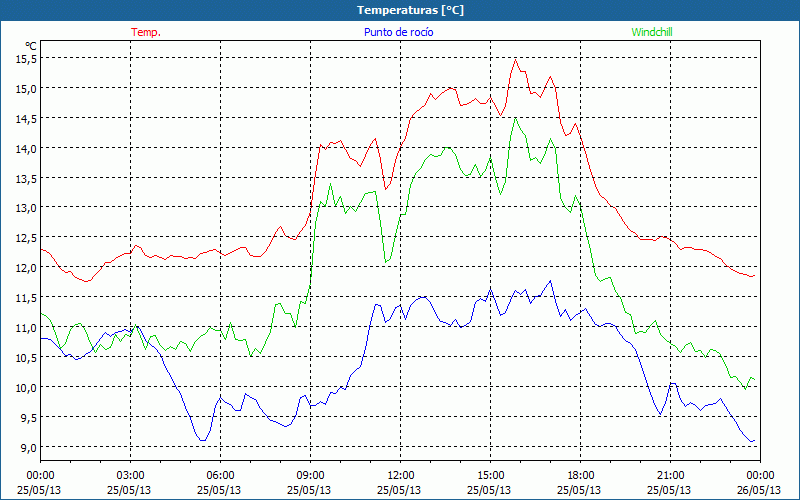Click the 15,0 y-axis value
800x500 pixels.
27,89
